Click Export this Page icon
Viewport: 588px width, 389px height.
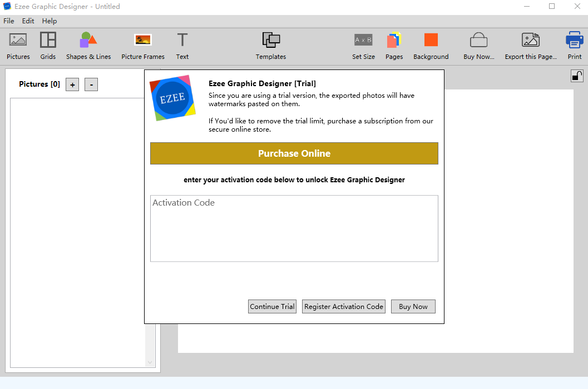(x=531, y=39)
